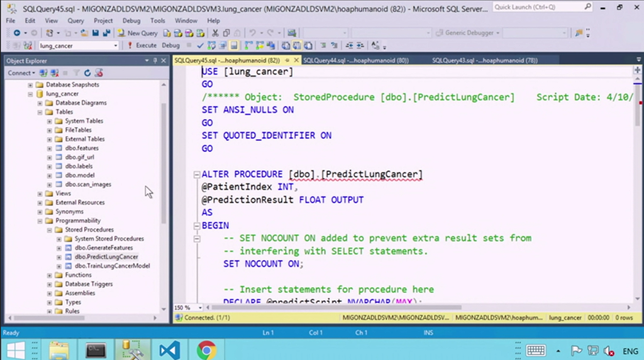Screen dimensions: 644x360
Task: Open the Connect dropdown in Object Explorer
Action: click(21, 73)
